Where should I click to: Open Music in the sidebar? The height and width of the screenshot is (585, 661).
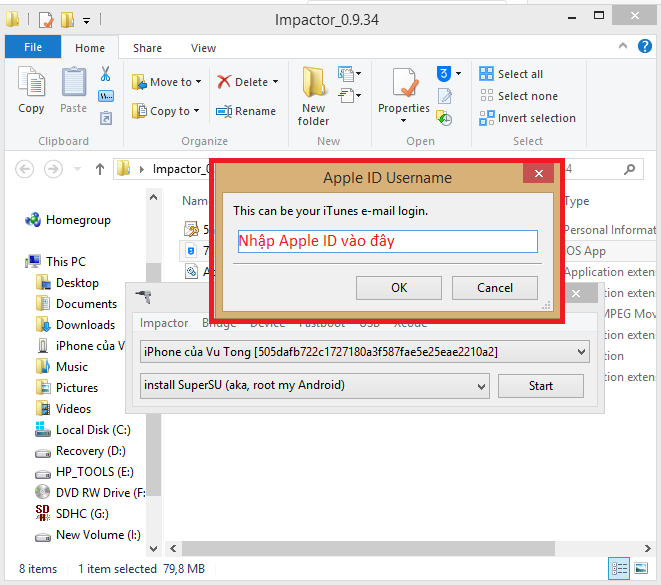tap(62, 367)
